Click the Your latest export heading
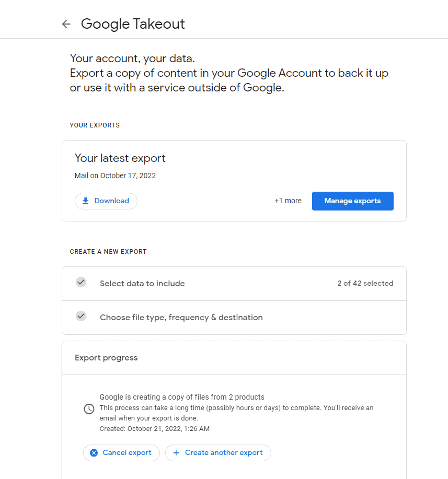Viewport: 448px width, 479px height. click(x=120, y=158)
